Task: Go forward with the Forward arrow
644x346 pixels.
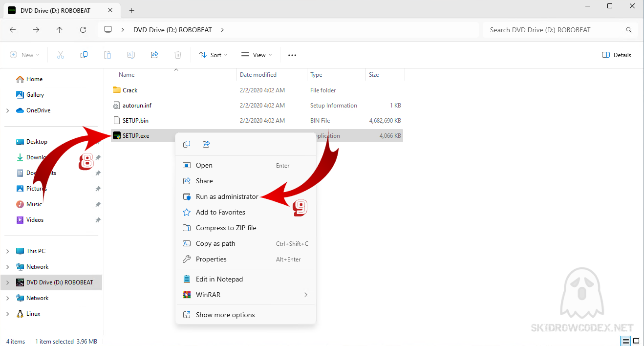Action: point(36,30)
